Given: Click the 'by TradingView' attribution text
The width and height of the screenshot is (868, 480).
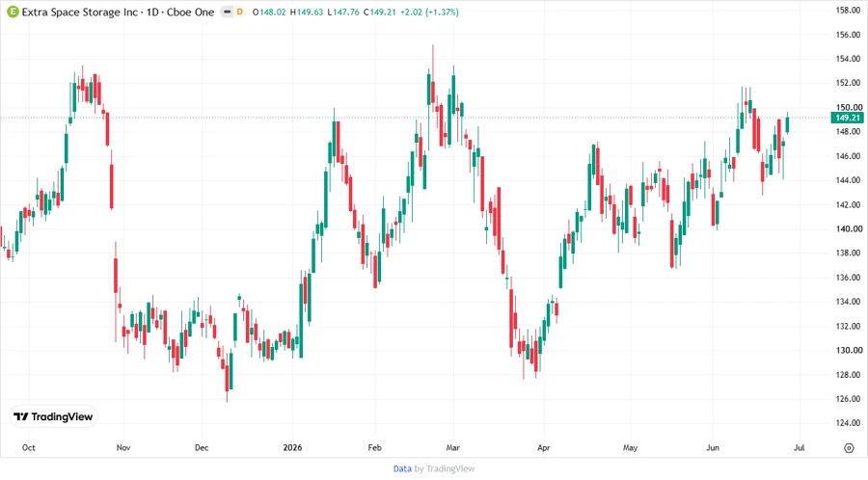Looking at the screenshot, I should [x=445, y=468].
